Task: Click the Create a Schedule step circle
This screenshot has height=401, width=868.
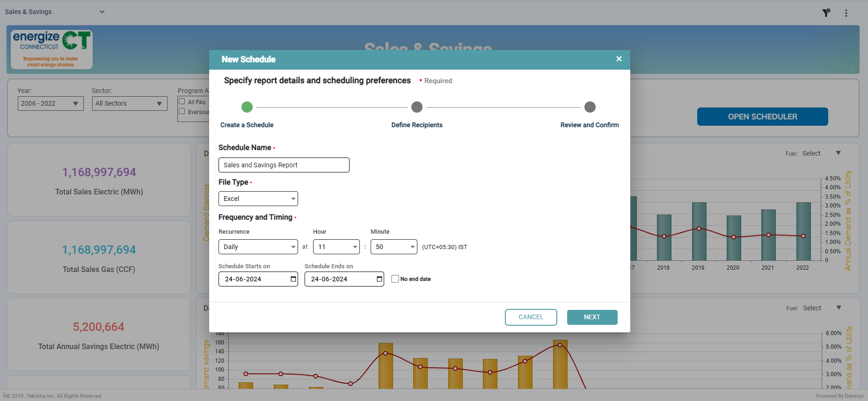Action: click(247, 107)
